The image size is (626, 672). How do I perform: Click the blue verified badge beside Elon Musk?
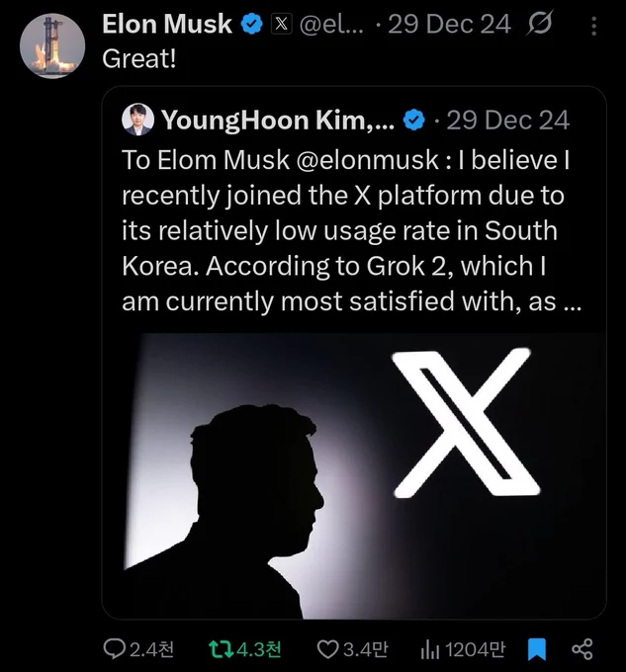click(x=252, y=24)
